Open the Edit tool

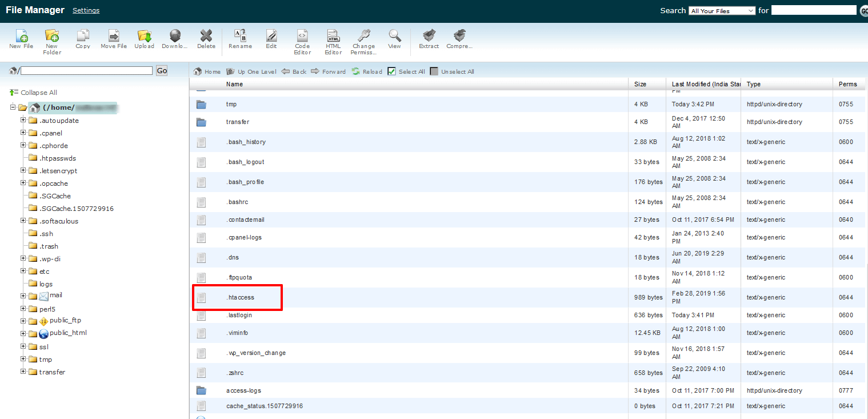tap(271, 35)
